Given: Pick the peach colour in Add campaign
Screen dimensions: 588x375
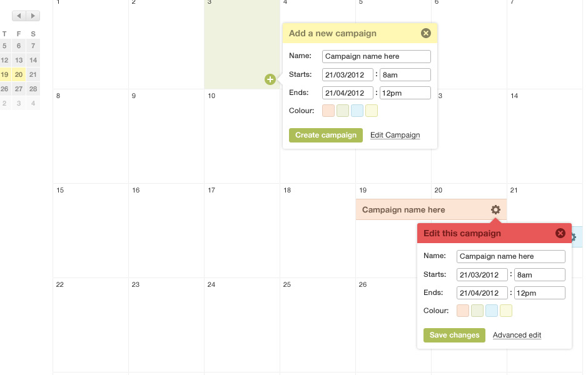Looking at the screenshot, I should [328, 111].
